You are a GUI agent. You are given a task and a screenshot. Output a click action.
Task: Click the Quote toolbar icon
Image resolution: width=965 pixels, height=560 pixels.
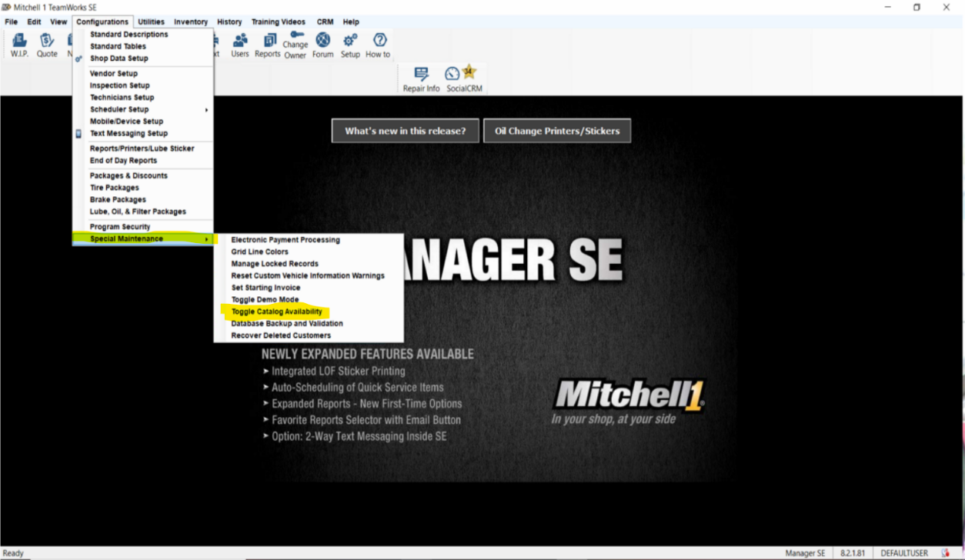(x=47, y=45)
